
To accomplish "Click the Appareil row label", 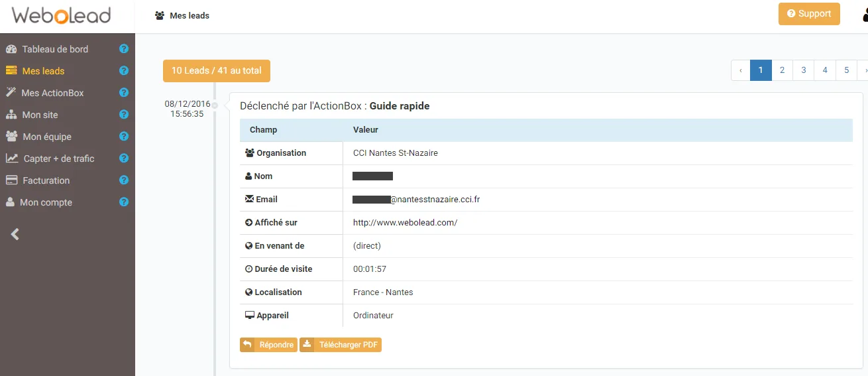I will coord(267,316).
